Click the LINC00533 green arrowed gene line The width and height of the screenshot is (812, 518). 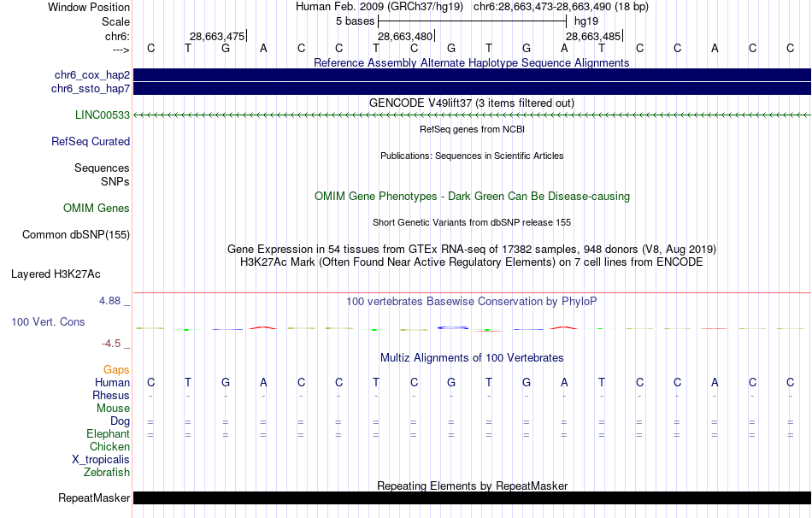[x=473, y=115]
